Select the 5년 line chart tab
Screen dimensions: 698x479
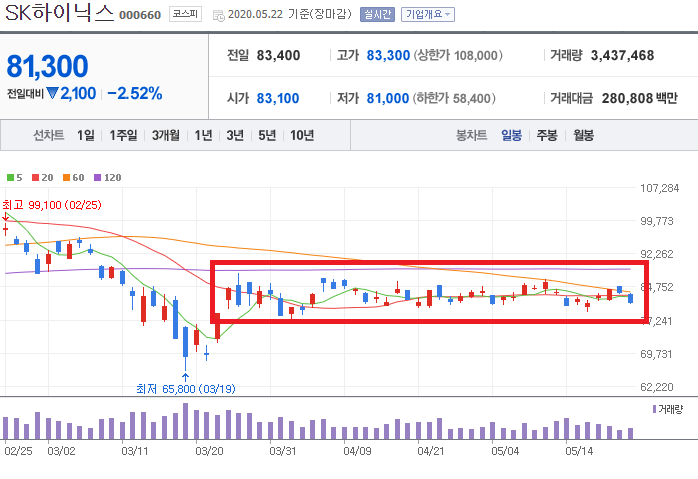267,135
